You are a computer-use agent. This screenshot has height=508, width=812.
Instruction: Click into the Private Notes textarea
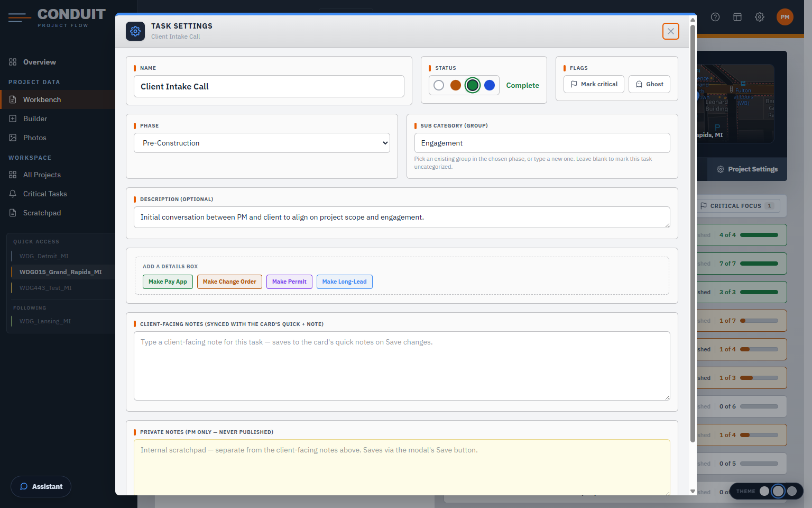click(x=402, y=467)
